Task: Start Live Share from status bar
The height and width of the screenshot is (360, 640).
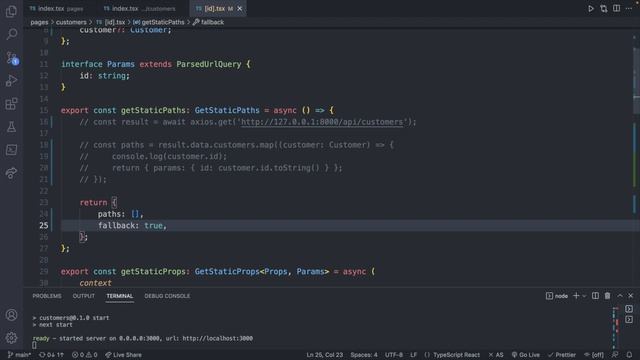Action: [123, 355]
